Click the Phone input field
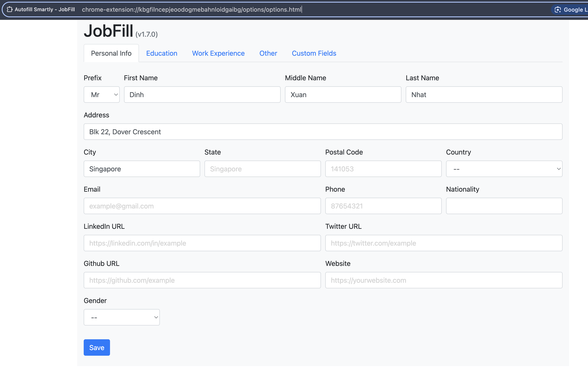This screenshot has width=588, height=379. pyautogui.click(x=383, y=206)
